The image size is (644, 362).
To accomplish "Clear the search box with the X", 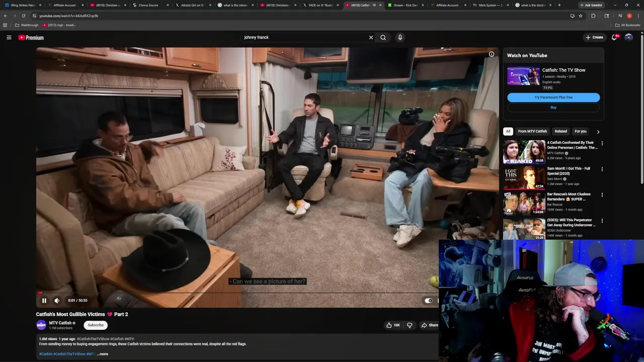I will 371,37.
